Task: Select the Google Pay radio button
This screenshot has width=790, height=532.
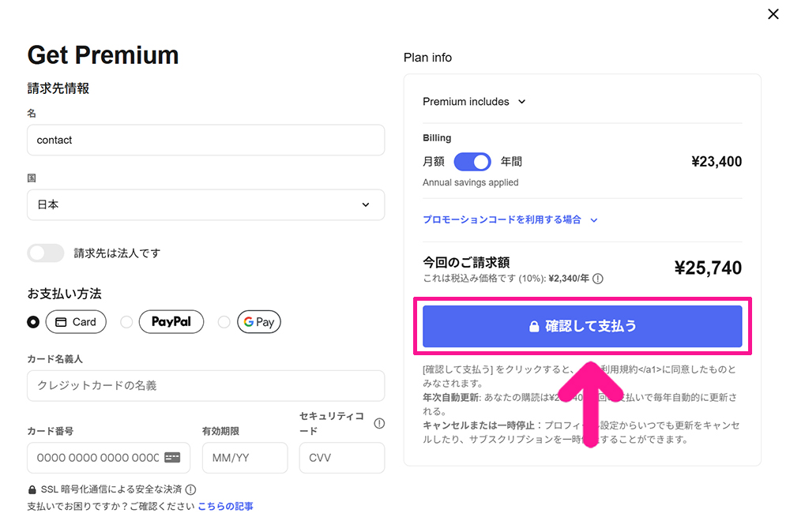Action: coord(224,321)
